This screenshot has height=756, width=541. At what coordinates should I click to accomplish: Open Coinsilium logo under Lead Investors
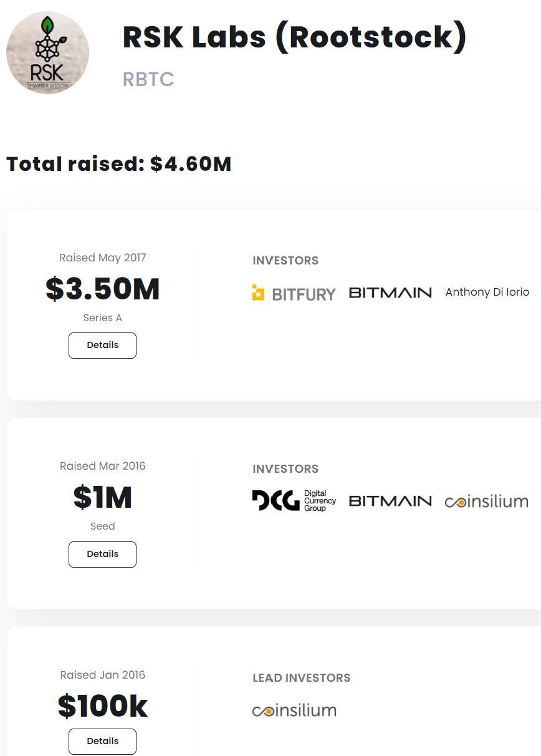[294, 710]
